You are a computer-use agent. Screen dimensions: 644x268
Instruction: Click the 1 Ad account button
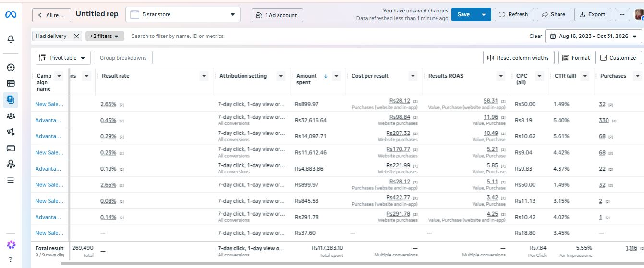(277, 15)
